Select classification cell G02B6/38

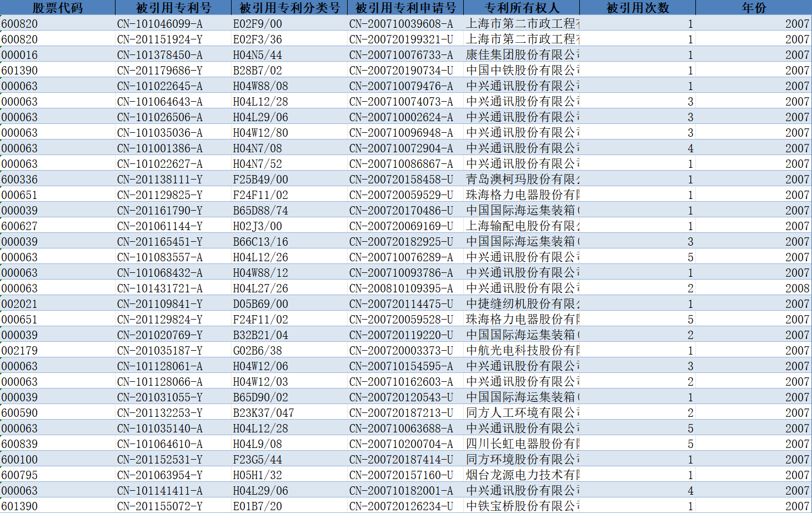[289, 351]
